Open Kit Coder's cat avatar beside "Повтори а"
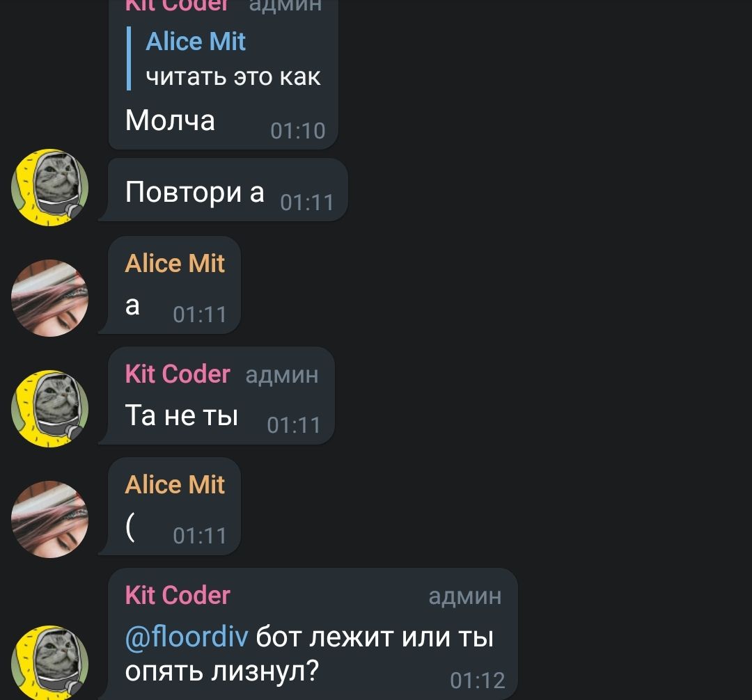Screen dimensions: 752x700 coord(50,187)
